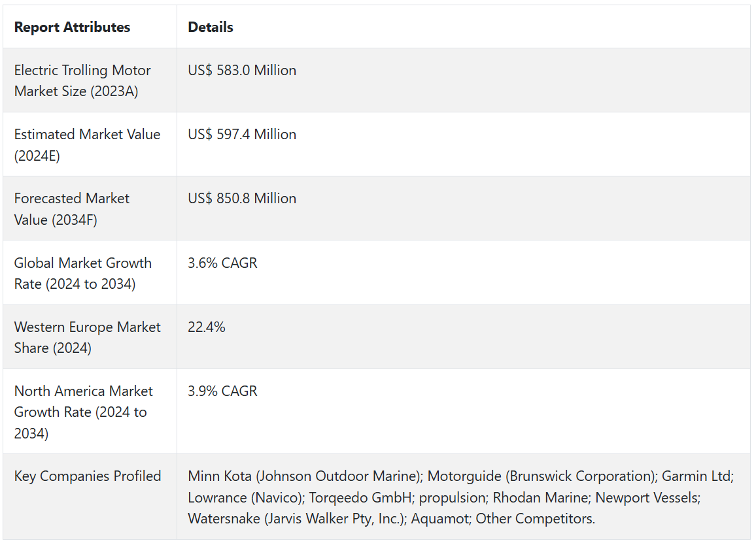The height and width of the screenshot is (543, 756).
Task: Select the "Estimated Market Value (2024E)" cell
Action: click(x=87, y=144)
